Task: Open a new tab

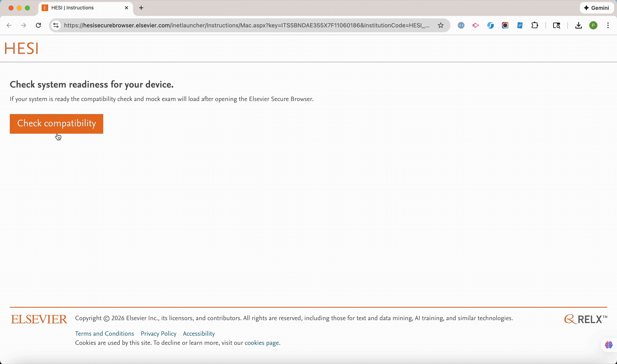Action: click(141, 8)
